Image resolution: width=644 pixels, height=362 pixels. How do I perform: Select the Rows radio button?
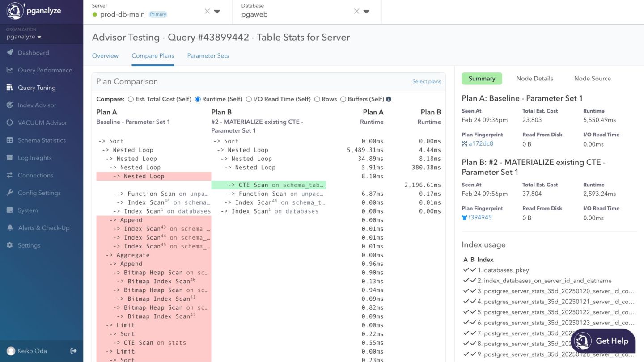tap(317, 99)
